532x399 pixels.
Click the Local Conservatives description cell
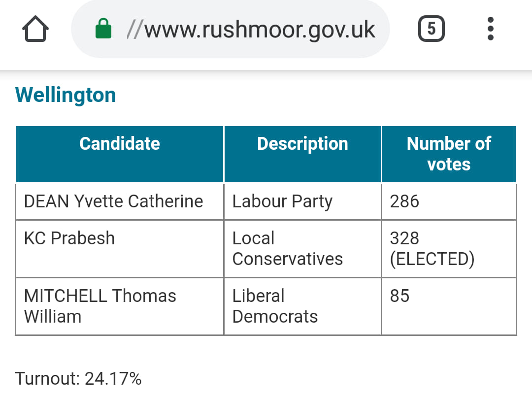pyautogui.click(x=288, y=249)
